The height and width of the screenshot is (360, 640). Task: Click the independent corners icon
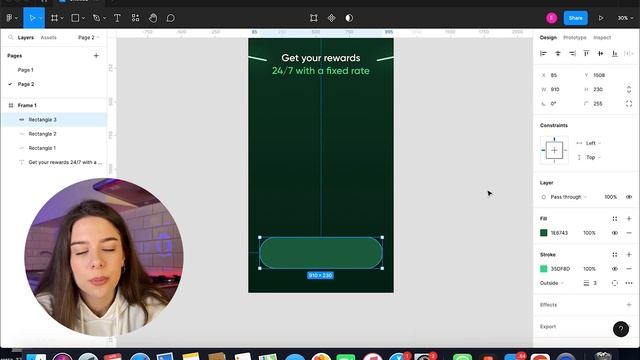point(629,104)
